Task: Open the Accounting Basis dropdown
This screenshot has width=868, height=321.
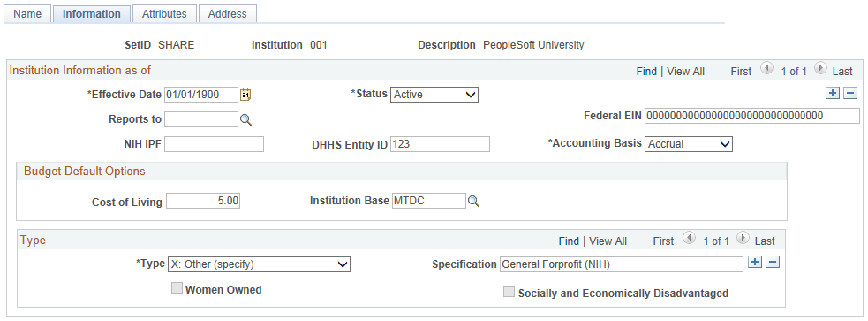Action: 689,144
